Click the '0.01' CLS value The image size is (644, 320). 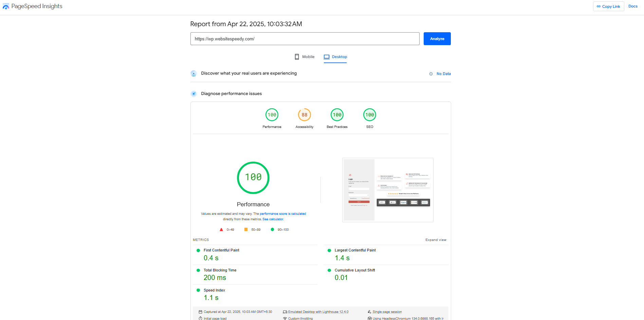tap(341, 278)
